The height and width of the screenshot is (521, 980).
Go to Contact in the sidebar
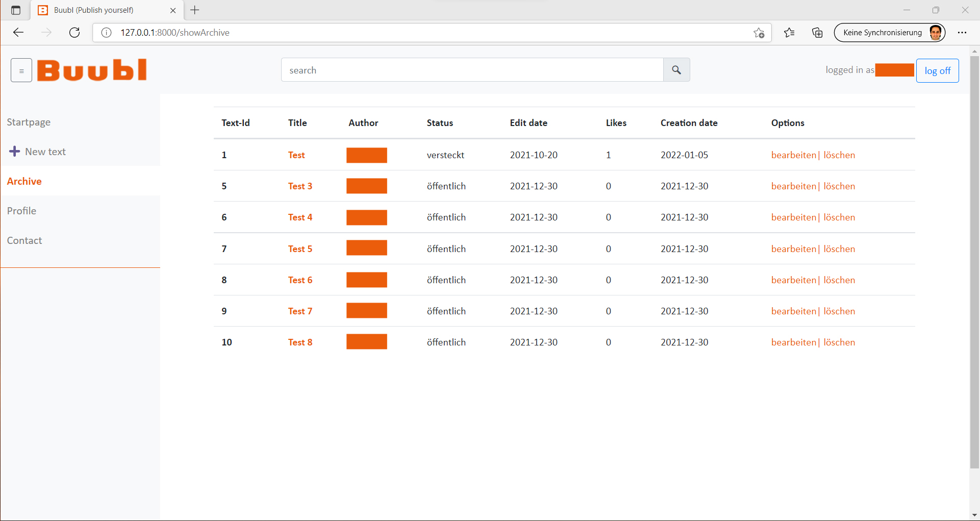(x=24, y=240)
